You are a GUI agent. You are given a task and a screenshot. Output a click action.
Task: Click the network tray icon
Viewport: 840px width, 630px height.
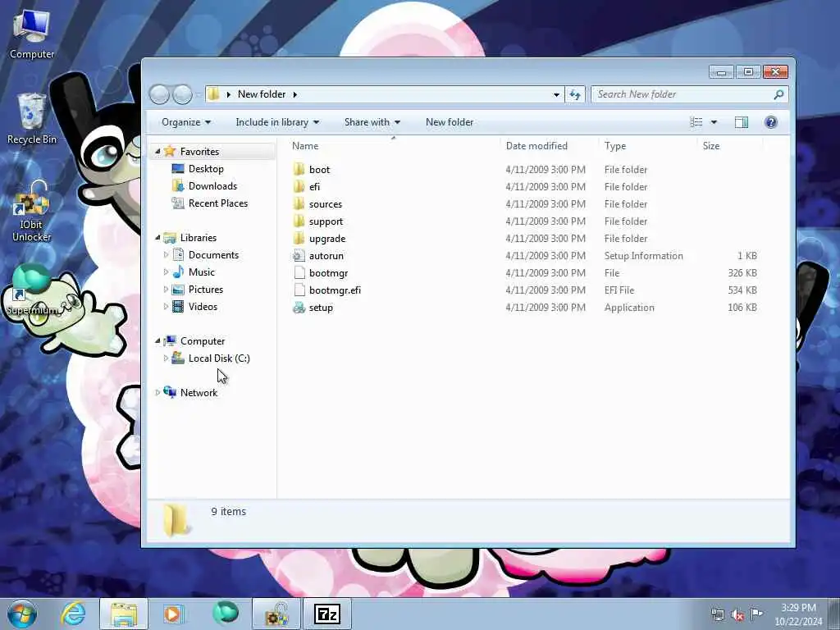717,614
